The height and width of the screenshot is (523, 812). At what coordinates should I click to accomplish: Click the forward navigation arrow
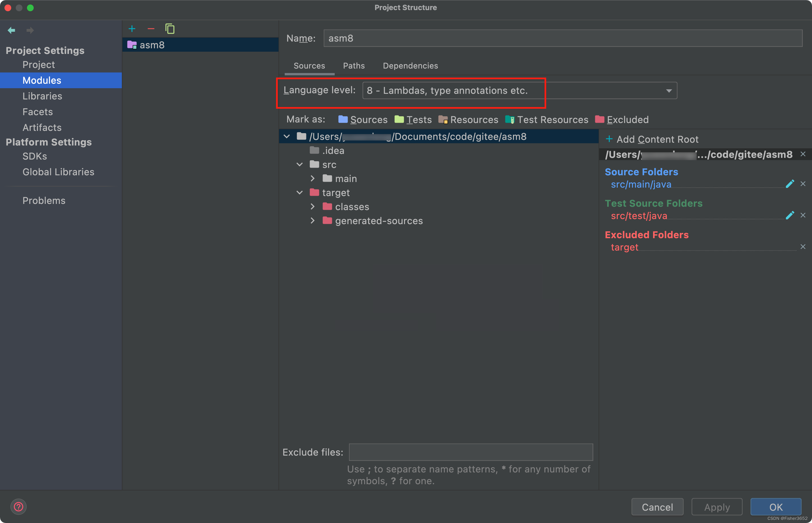30,30
